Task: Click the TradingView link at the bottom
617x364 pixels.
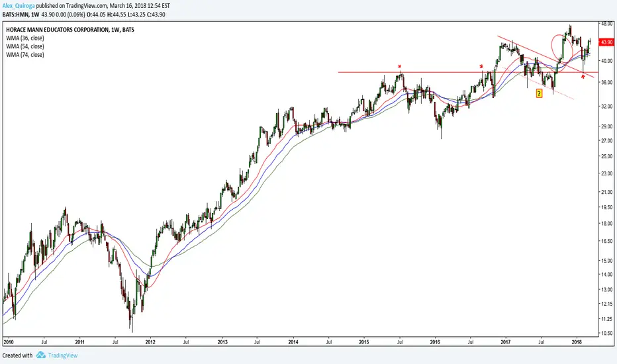Action: click(x=63, y=355)
